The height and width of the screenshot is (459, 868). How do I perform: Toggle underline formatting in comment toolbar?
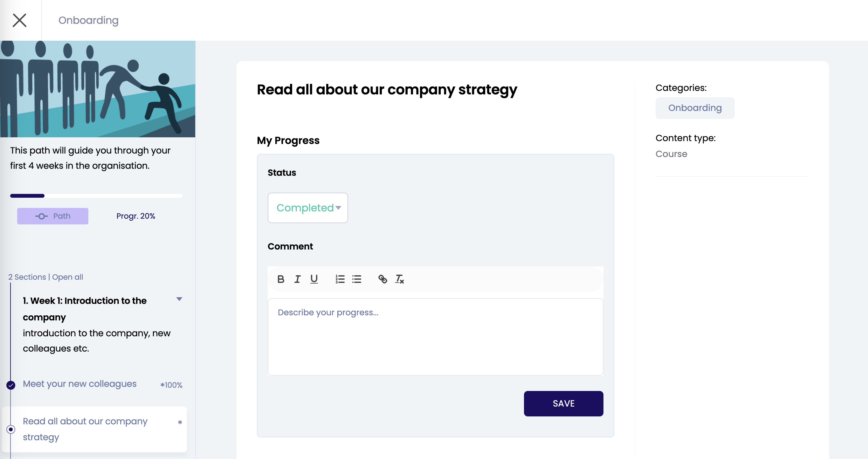(x=314, y=279)
